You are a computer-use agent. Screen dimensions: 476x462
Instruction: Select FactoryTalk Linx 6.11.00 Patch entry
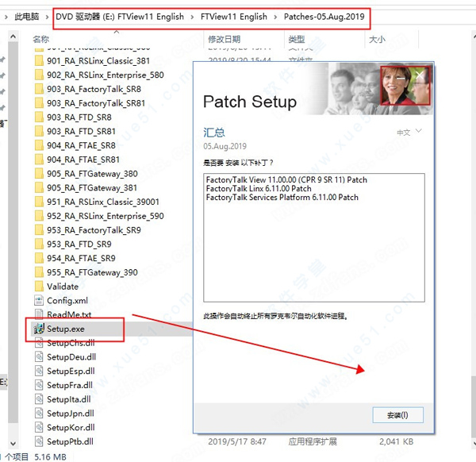pos(259,189)
